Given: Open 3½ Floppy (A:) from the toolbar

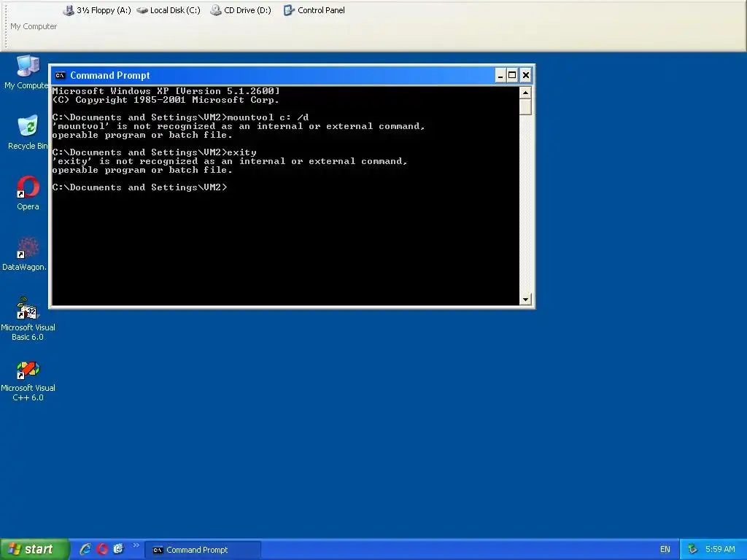Looking at the screenshot, I should pyautogui.click(x=97, y=10).
